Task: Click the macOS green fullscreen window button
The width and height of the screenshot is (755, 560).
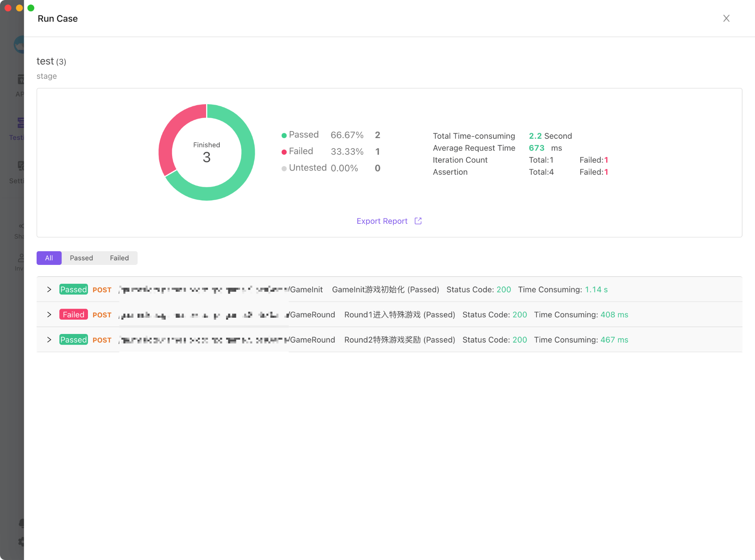Action: tap(31, 8)
